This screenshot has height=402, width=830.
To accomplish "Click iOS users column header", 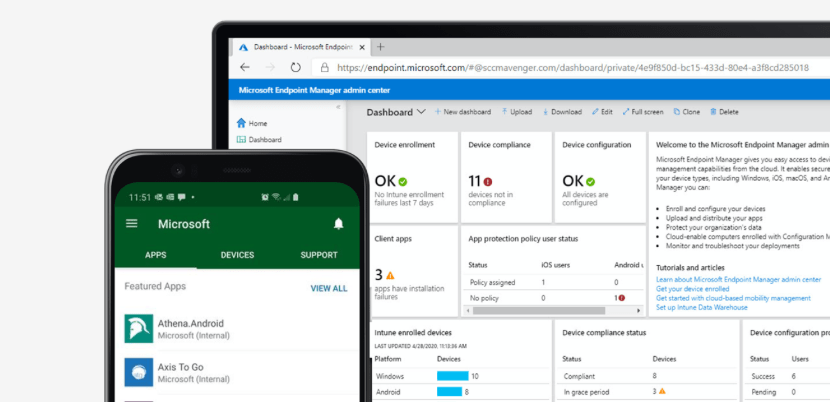I will (555, 265).
